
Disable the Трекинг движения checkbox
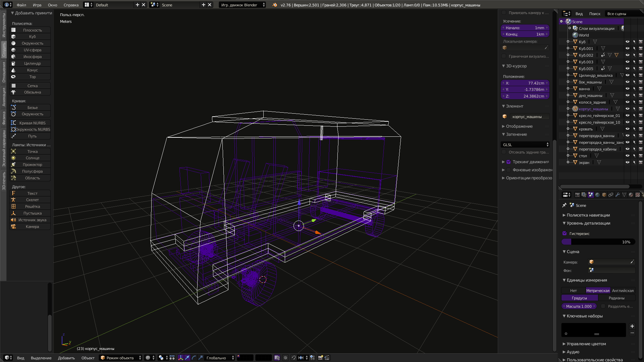click(x=508, y=162)
